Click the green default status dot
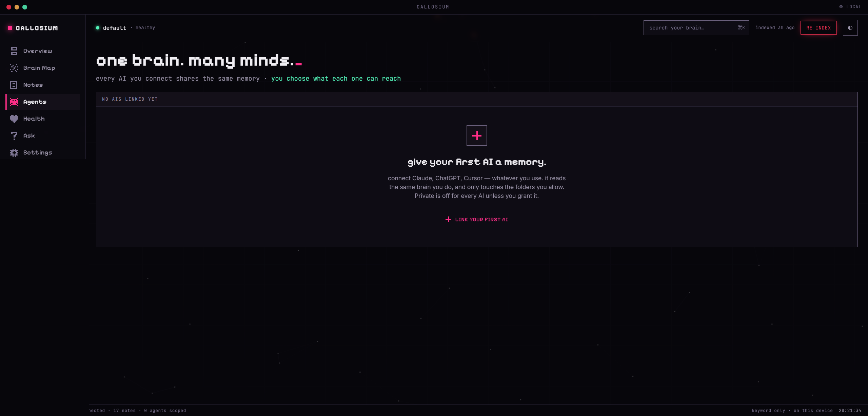 [x=98, y=28]
